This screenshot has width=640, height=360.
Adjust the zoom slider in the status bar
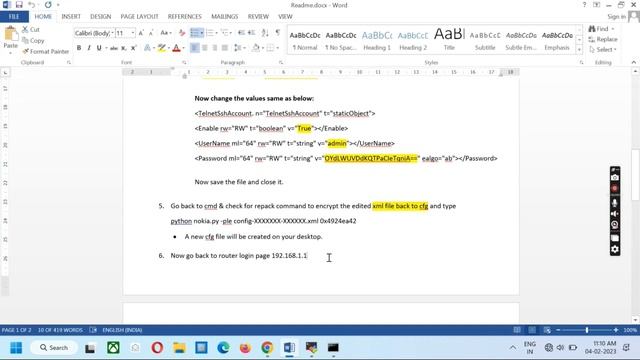(x=587, y=330)
